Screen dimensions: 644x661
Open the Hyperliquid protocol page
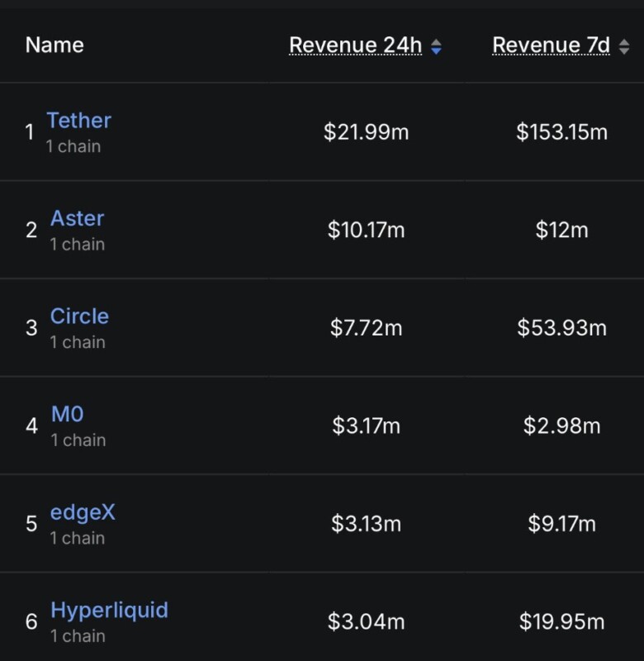coord(109,611)
